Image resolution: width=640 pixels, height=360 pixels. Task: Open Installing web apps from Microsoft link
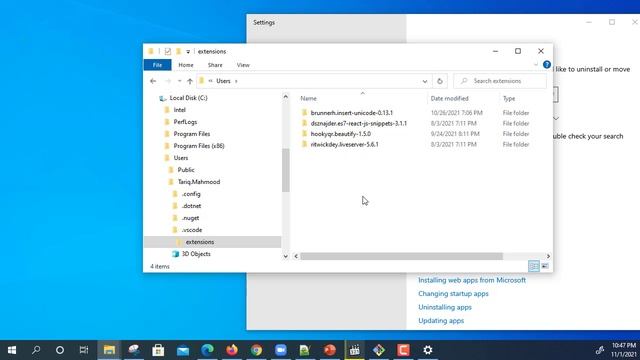point(472,280)
